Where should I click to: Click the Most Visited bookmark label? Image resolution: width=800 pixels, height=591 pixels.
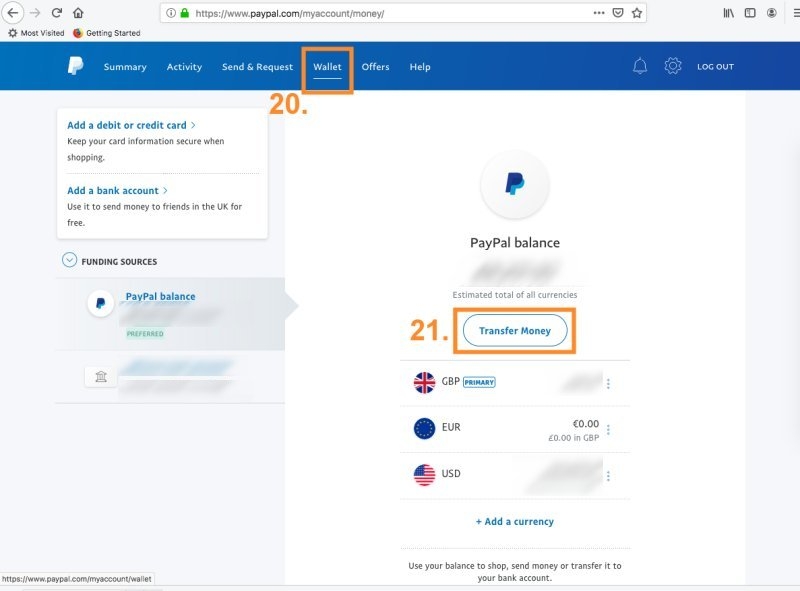point(42,33)
